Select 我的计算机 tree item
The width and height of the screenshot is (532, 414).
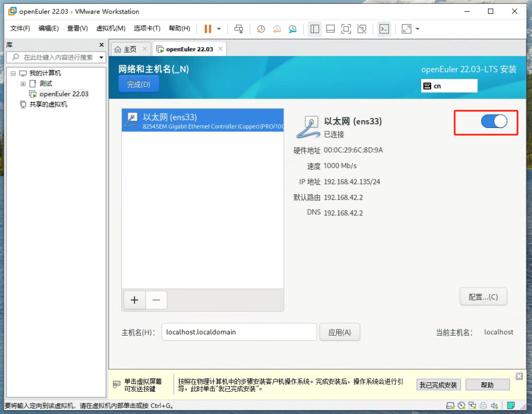pyautogui.click(x=45, y=73)
